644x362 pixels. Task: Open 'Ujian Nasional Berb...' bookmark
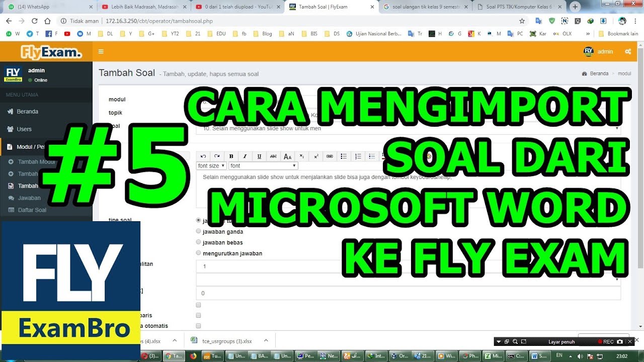374,34
